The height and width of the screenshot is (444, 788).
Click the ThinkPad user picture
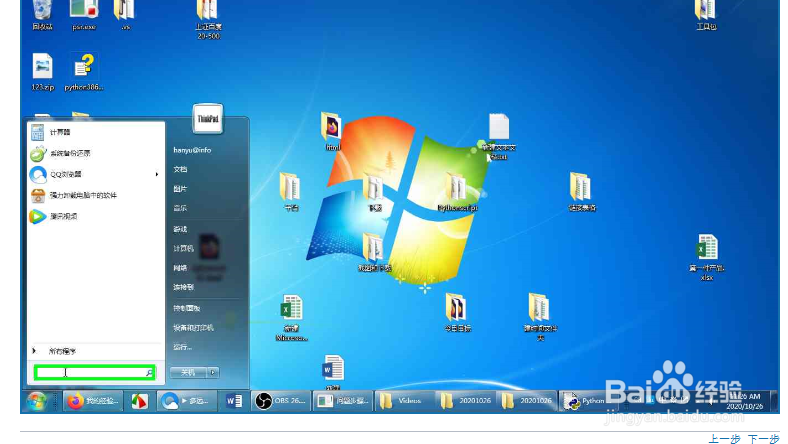(x=208, y=118)
